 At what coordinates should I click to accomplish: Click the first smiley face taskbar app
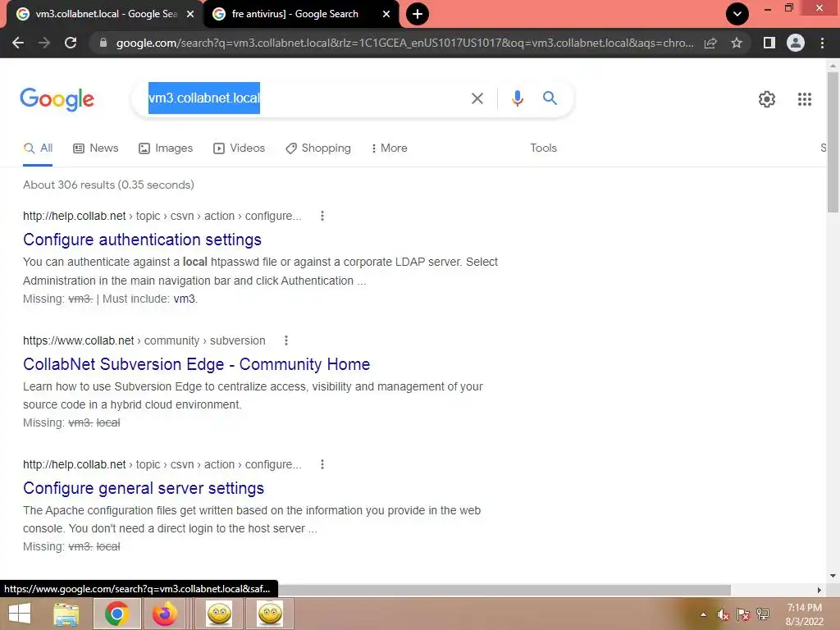pyautogui.click(x=219, y=614)
